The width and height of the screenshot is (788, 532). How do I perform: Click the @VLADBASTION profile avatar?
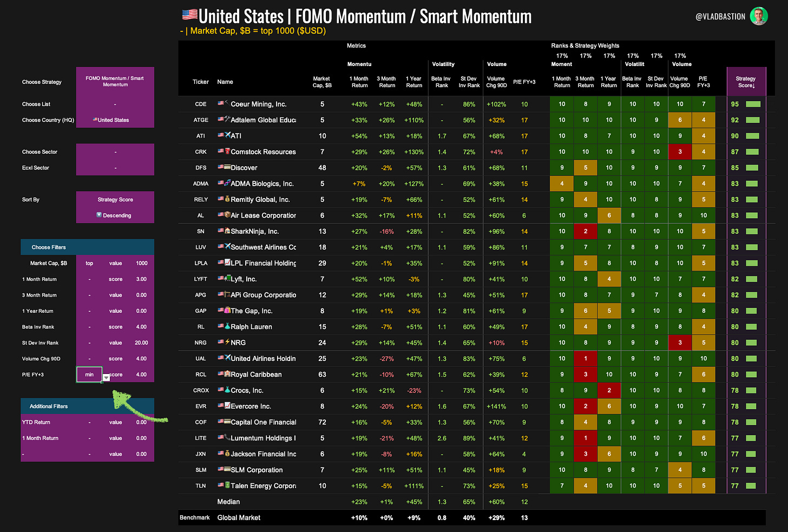pyautogui.click(x=759, y=16)
